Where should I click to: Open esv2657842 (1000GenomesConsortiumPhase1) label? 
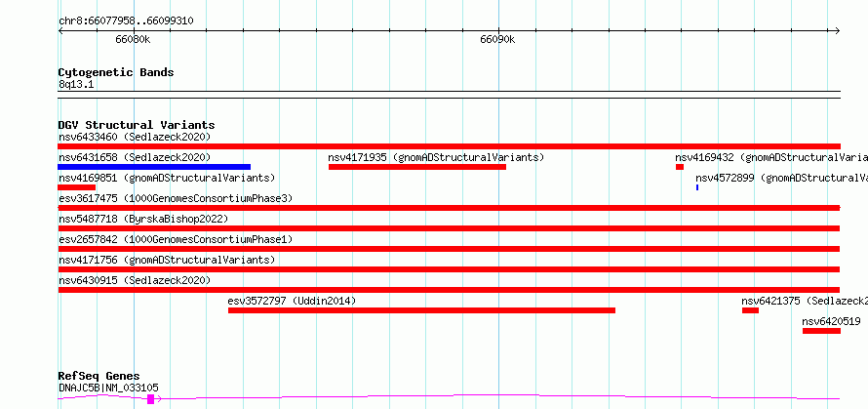(x=176, y=239)
